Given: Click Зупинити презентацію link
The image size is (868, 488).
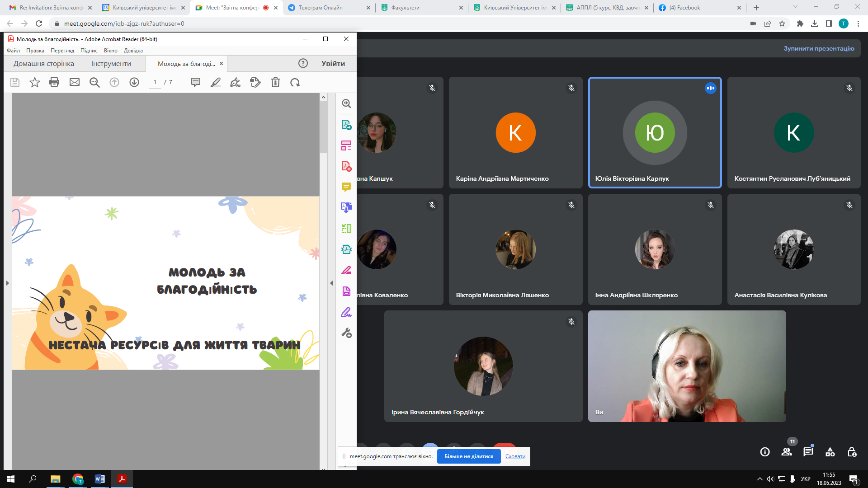Looking at the screenshot, I should pyautogui.click(x=819, y=48).
